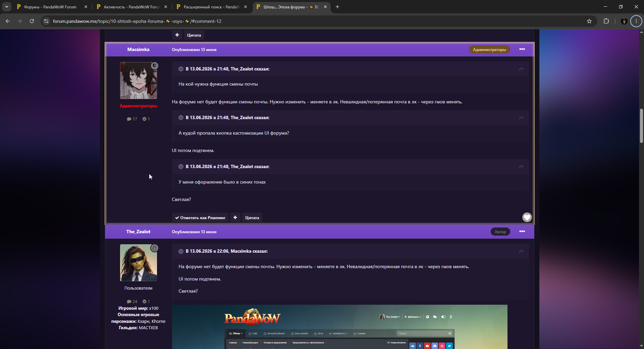Open embedded PandaWoW screenshot image
644x349 pixels.
coord(340,327)
